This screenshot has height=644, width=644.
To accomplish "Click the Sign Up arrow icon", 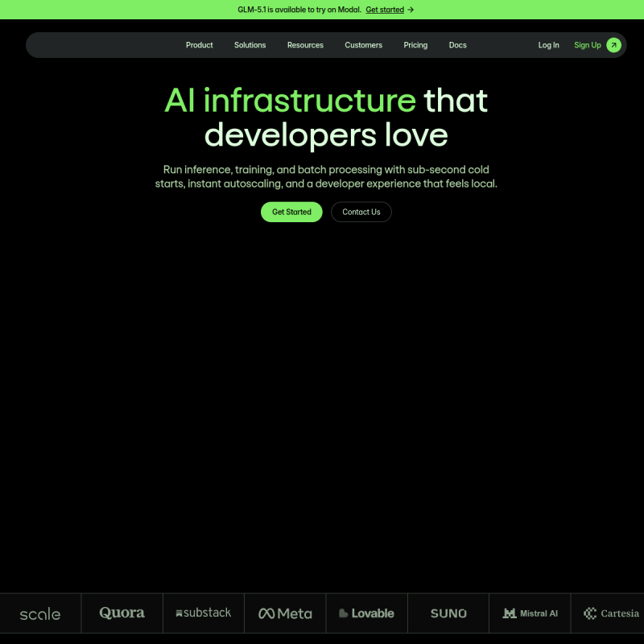I will pos(613,45).
